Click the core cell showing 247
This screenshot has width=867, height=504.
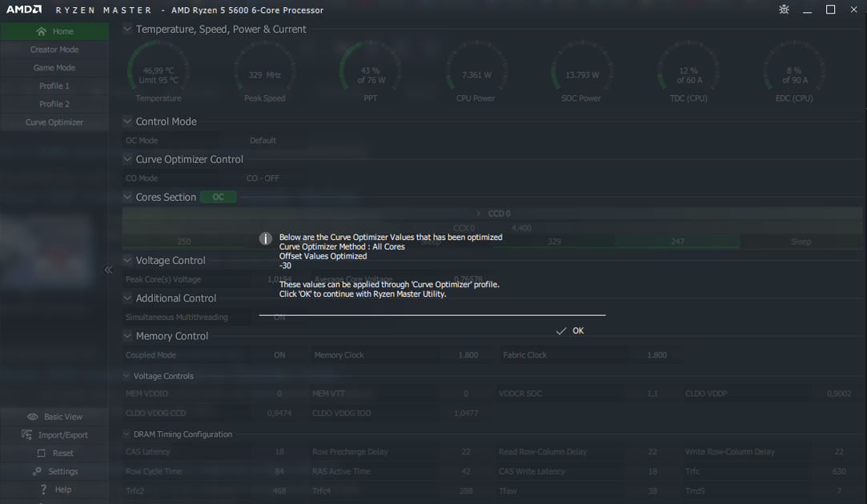(x=677, y=242)
